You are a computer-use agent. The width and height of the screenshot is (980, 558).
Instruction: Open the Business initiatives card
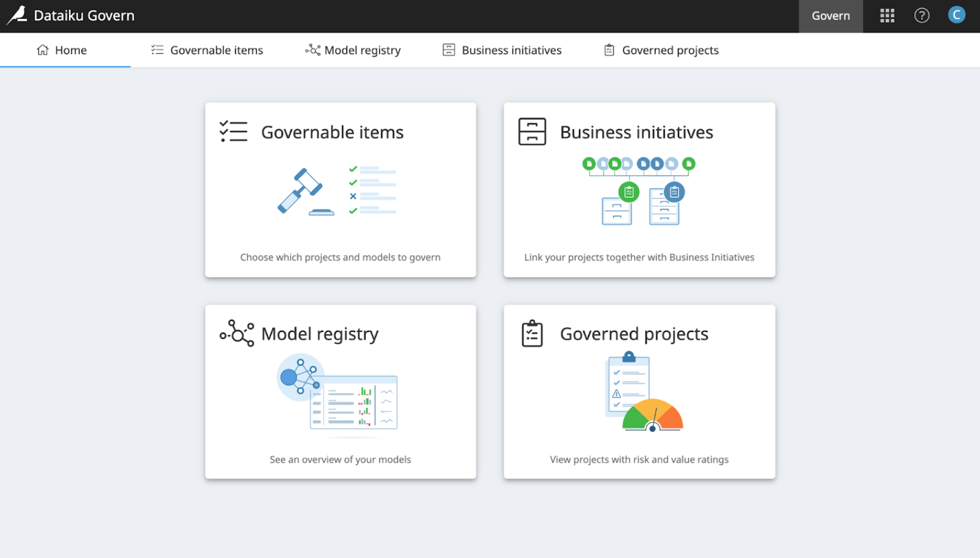pyautogui.click(x=640, y=190)
